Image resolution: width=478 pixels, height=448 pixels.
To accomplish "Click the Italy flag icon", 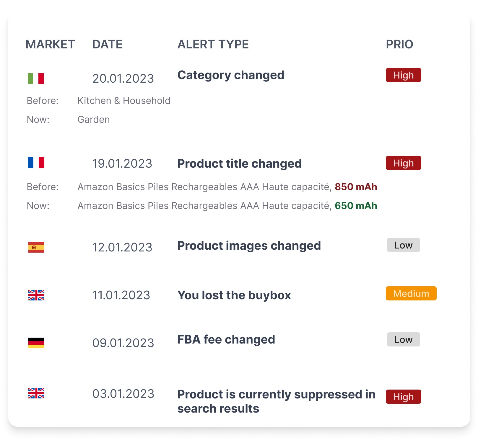I will (x=36, y=79).
